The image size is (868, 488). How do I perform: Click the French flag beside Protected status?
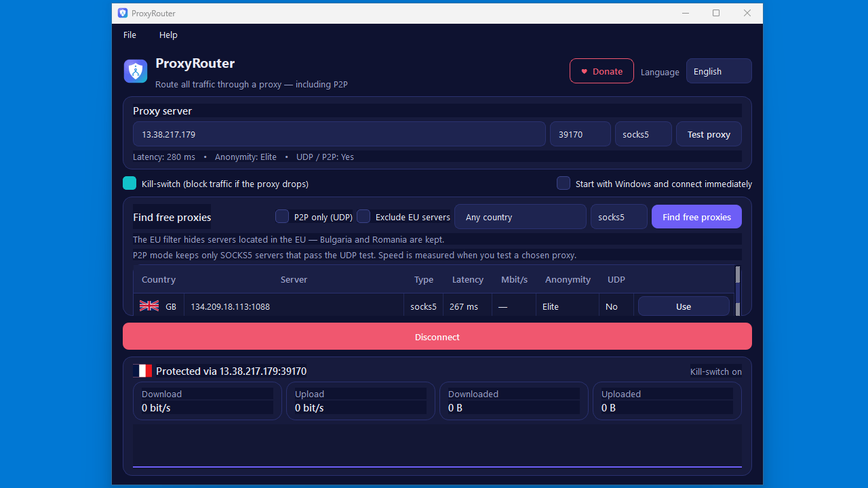[142, 371]
